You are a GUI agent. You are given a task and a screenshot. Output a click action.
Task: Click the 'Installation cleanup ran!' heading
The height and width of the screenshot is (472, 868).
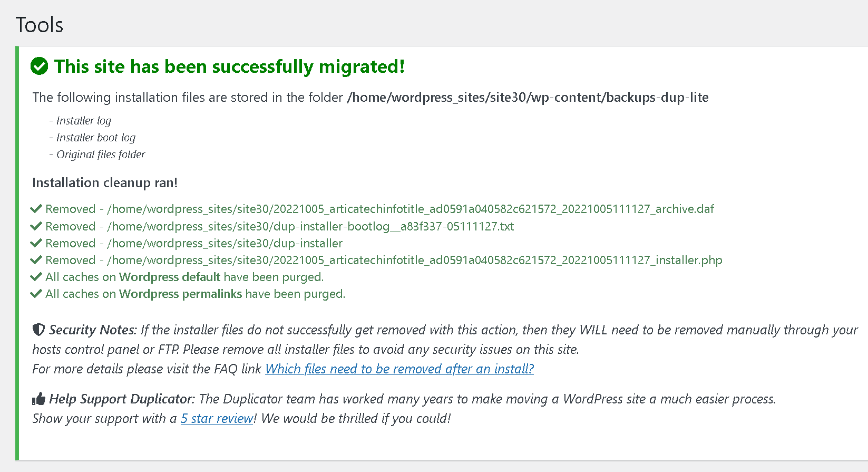105,182
